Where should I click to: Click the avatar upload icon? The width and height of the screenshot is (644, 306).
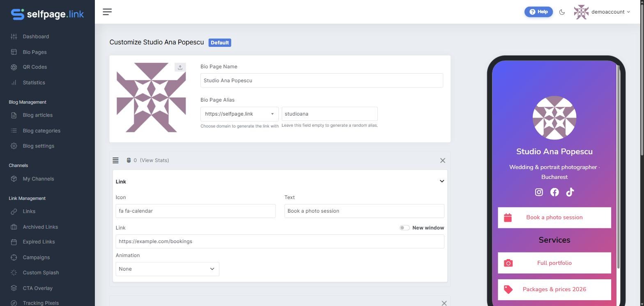(x=180, y=67)
